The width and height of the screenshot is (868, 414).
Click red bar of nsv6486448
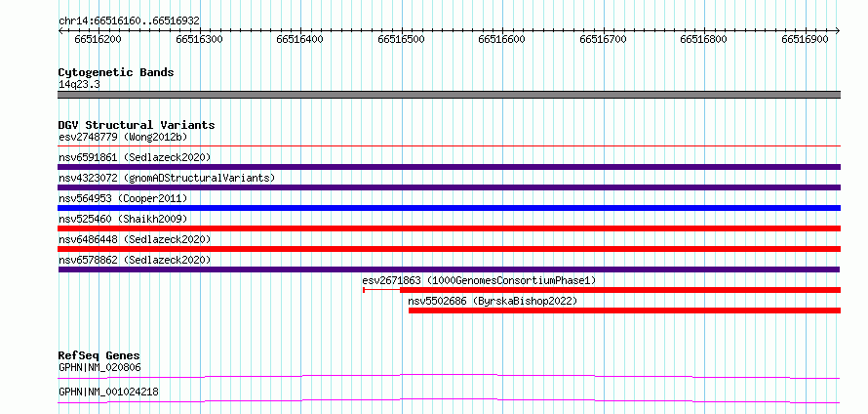pos(450,249)
